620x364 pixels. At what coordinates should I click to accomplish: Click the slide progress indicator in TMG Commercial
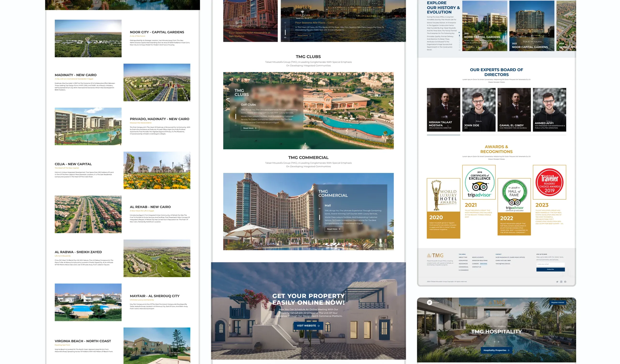coord(319,217)
